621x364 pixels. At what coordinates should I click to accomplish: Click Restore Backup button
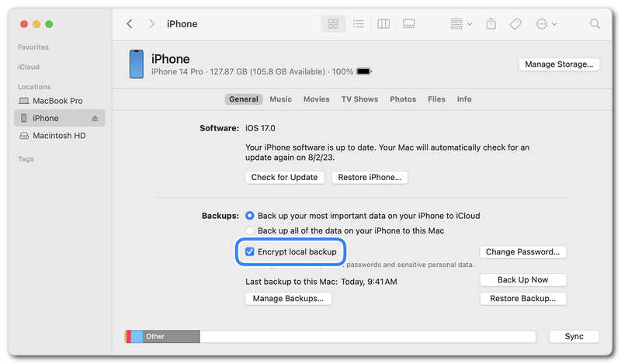(x=522, y=299)
